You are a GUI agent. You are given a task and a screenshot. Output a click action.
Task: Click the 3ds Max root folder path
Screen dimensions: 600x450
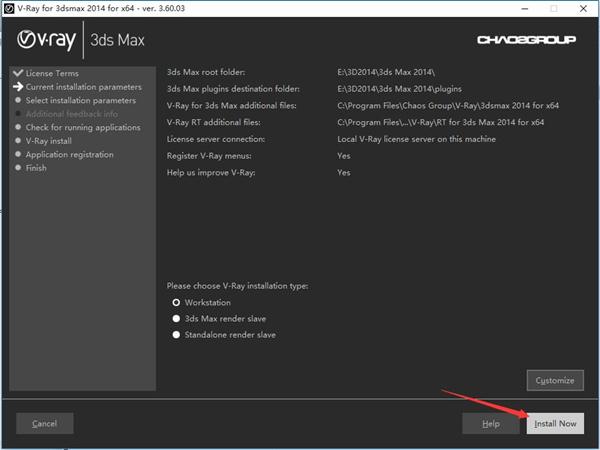(386, 72)
